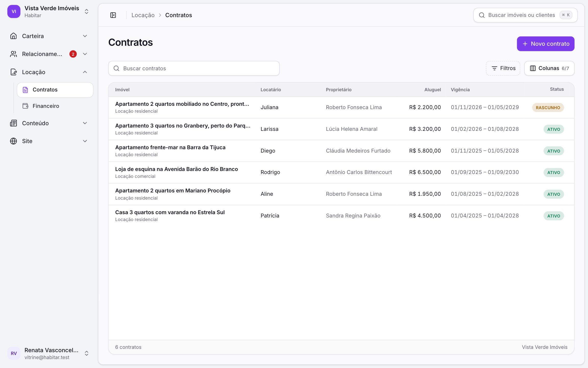The height and width of the screenshot is (368, 588).
Task: Open the Vista Verde Imóveis workspace switcher
Action: point(48,11)
